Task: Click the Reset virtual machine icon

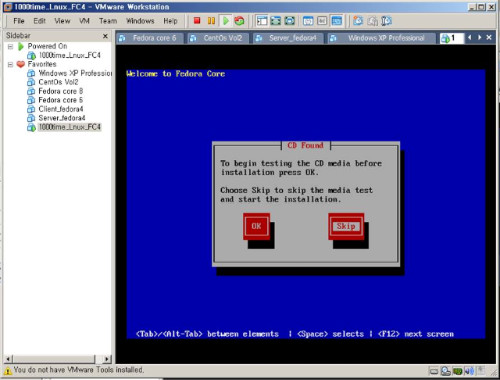Action: (x=239, y=21)
